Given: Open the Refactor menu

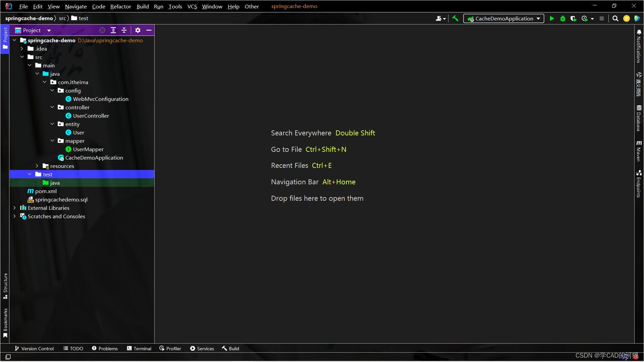Looking at the screenshot, I should coord(120,6).
